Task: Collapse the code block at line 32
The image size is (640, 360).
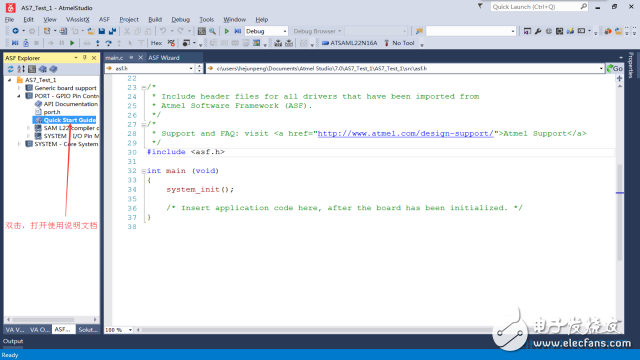Action: [x=144, y=171]
